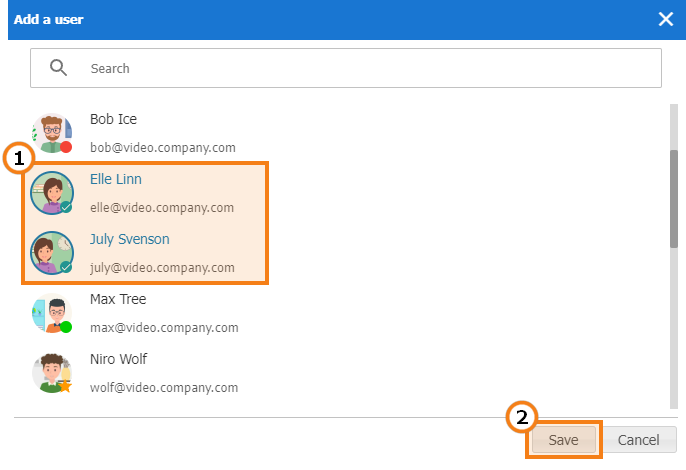Click the user list scrollbar thumb
The width and height of the screenshot is (686, 470).
coord(674,199)
